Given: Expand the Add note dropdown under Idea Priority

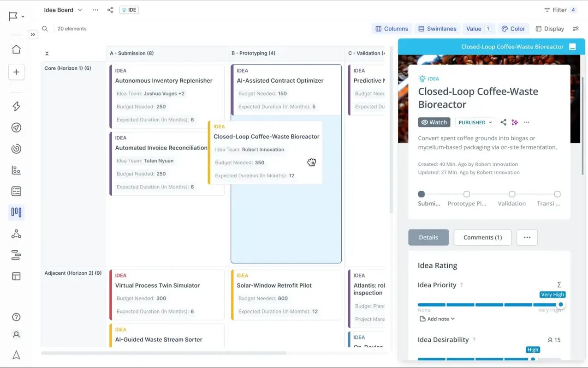Looking at the screenshot, I should (x=436, y=319).
